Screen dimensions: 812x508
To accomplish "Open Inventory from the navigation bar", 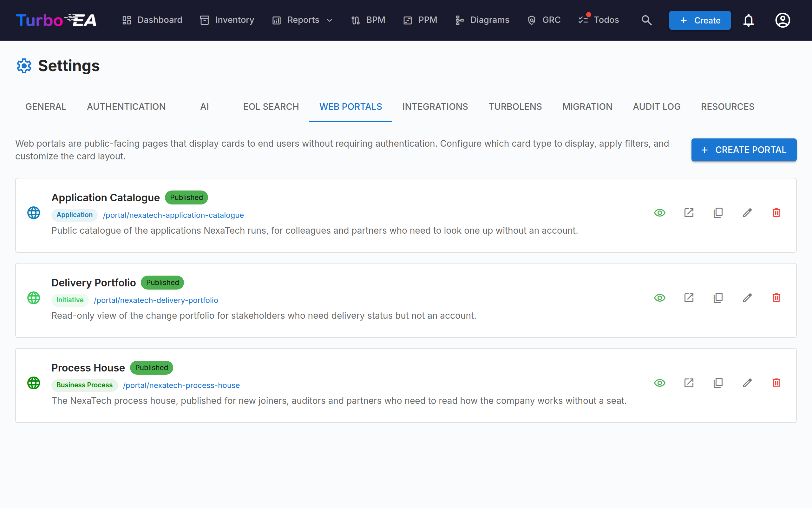I will click(227, 20).
